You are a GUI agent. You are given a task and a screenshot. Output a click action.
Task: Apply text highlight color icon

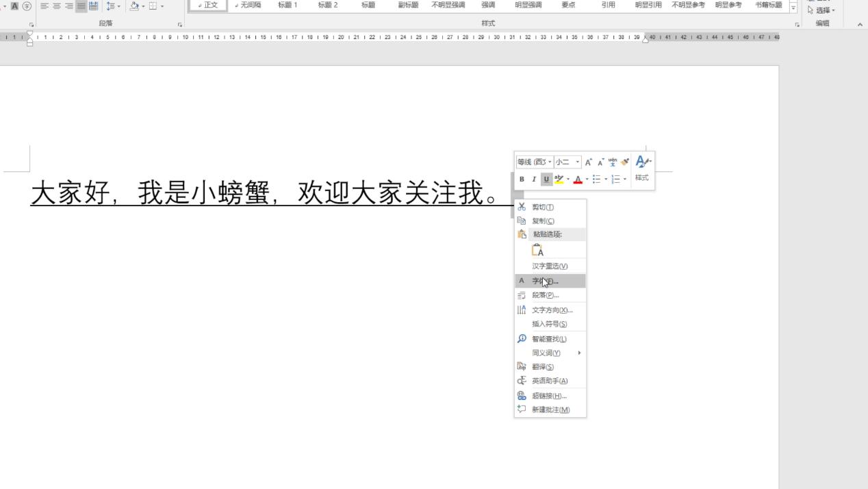pos(560,179)
